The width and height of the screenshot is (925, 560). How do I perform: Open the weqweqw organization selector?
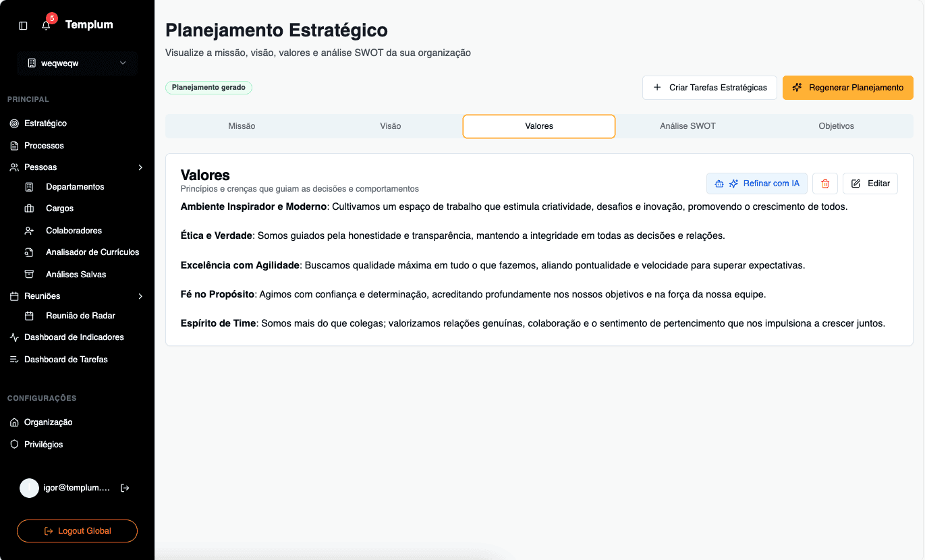[x=77, y=63]
